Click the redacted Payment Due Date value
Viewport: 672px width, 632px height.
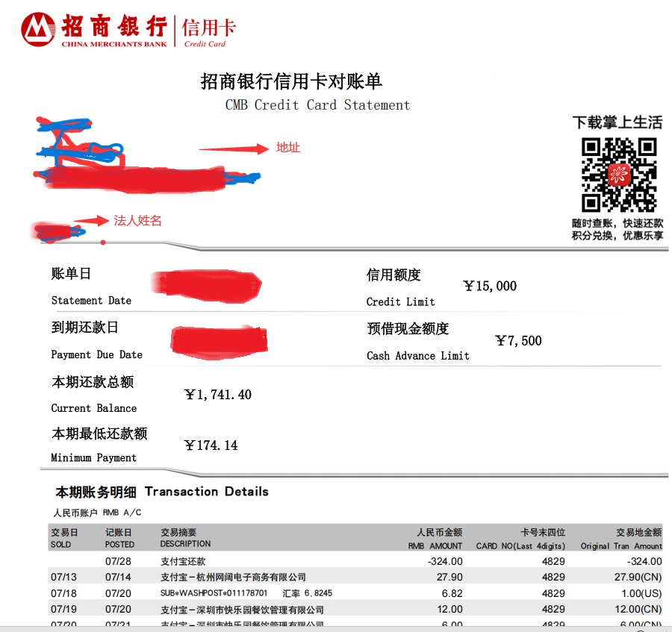[x=218, y=340]
